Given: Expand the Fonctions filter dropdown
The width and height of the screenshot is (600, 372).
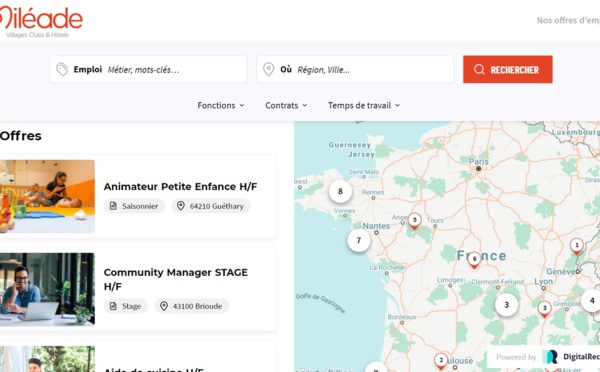Looking at the screenshot, I should [x=221, y=105].
